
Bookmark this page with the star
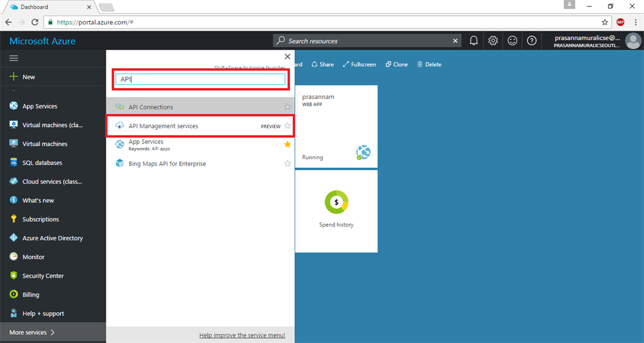[x=604, y=22]
